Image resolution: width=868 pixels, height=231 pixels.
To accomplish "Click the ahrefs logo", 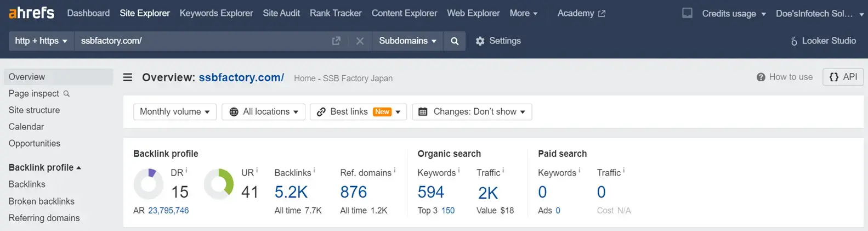I will click(x=31, y=13).
